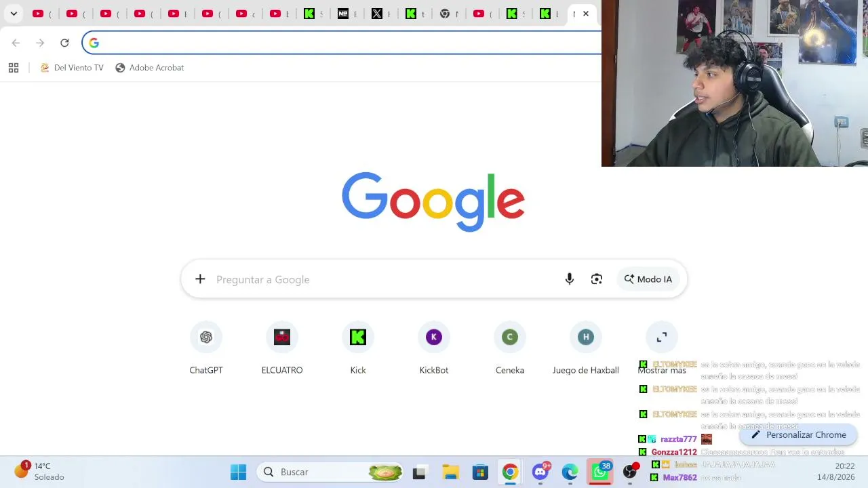Open the weather widget showing 14°C
The width and height of the screenshot is (868, 488).
39,472
